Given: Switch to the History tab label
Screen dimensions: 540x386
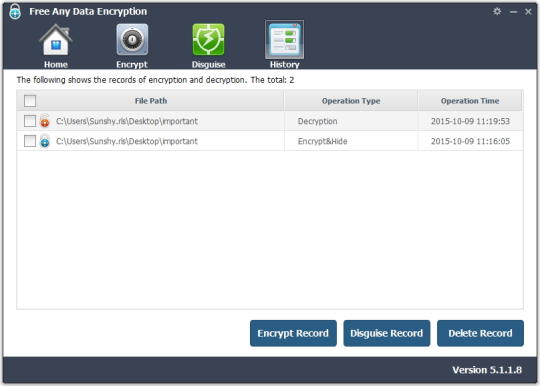Looking at the screenshot, I should (x=284, y=64).
